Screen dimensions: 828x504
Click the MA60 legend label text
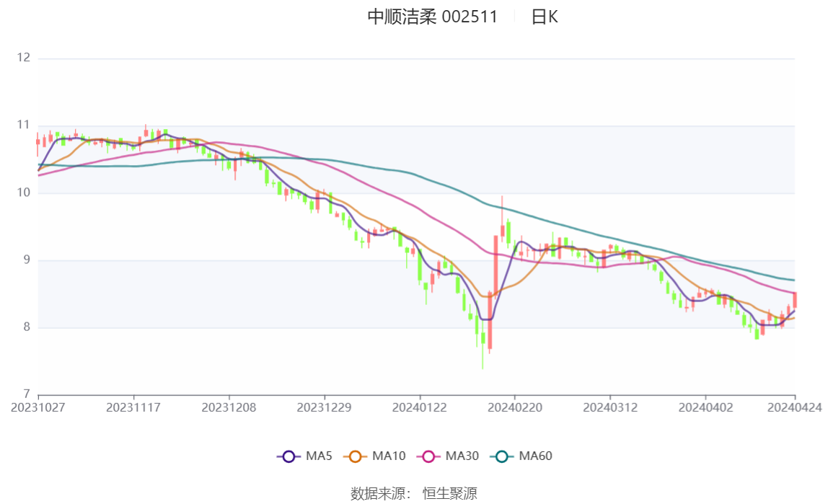pyautogui.click(x=535, y=456)
